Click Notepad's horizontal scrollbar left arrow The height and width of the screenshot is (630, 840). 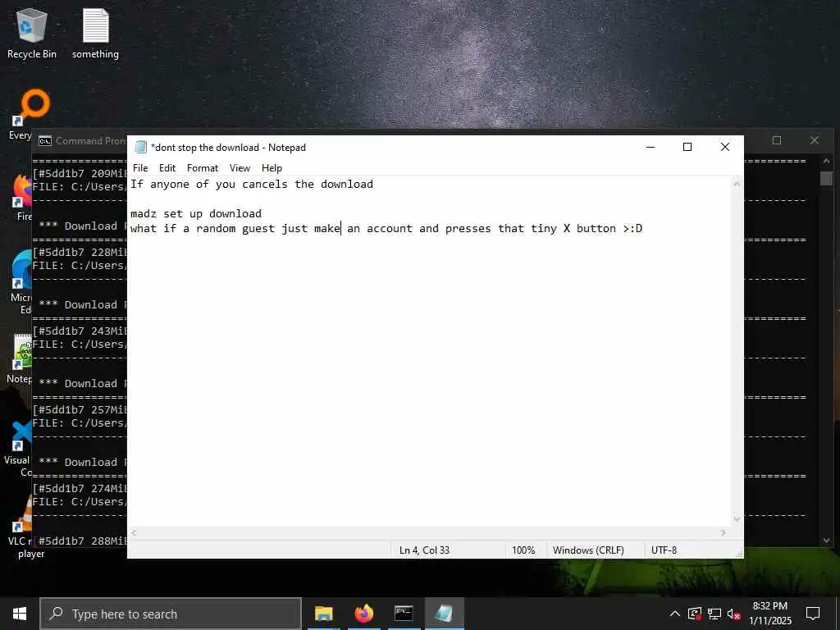click(134, 532)
